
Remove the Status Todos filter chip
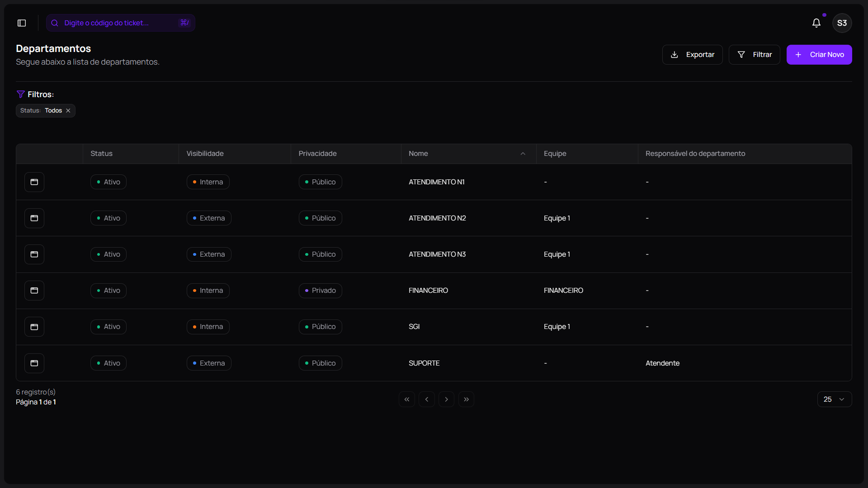68,111
